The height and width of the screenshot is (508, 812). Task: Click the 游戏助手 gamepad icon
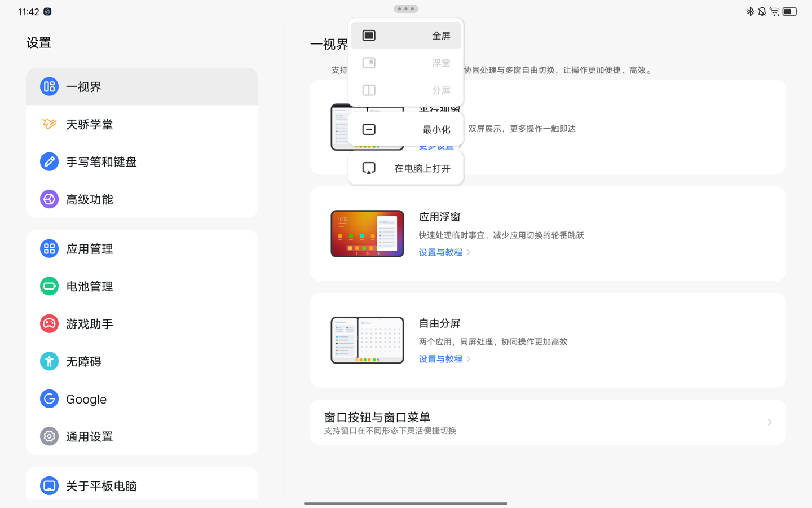pos(49,324)
